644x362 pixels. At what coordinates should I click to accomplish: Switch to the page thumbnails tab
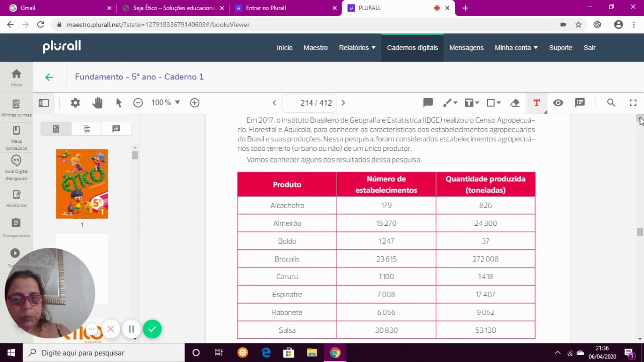click(x=56, y=129)
